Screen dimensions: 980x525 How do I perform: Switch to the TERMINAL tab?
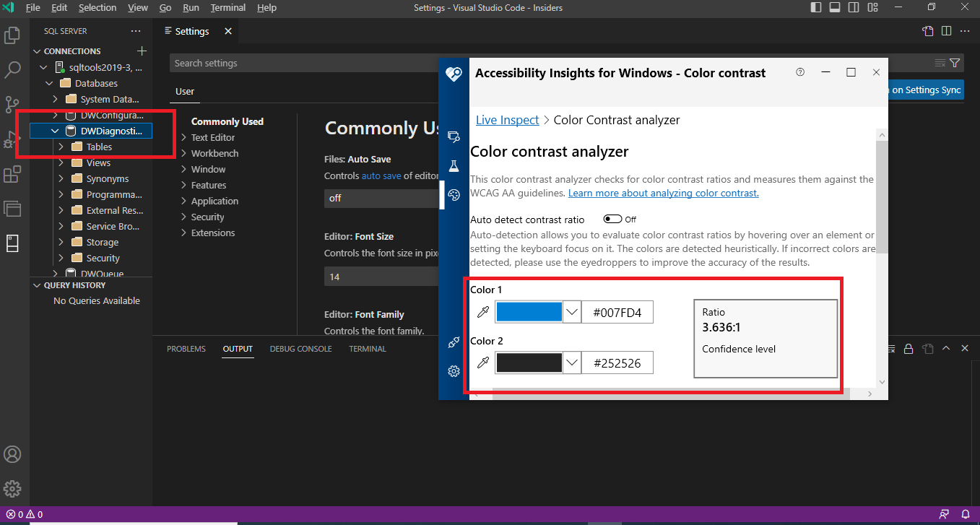pyautogui.click(x=367, y=348)
